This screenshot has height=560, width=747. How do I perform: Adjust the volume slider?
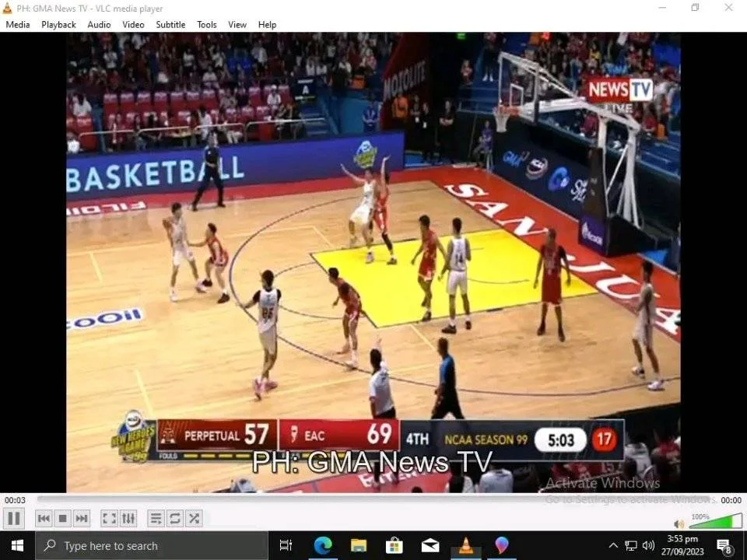tap(715, 521)
